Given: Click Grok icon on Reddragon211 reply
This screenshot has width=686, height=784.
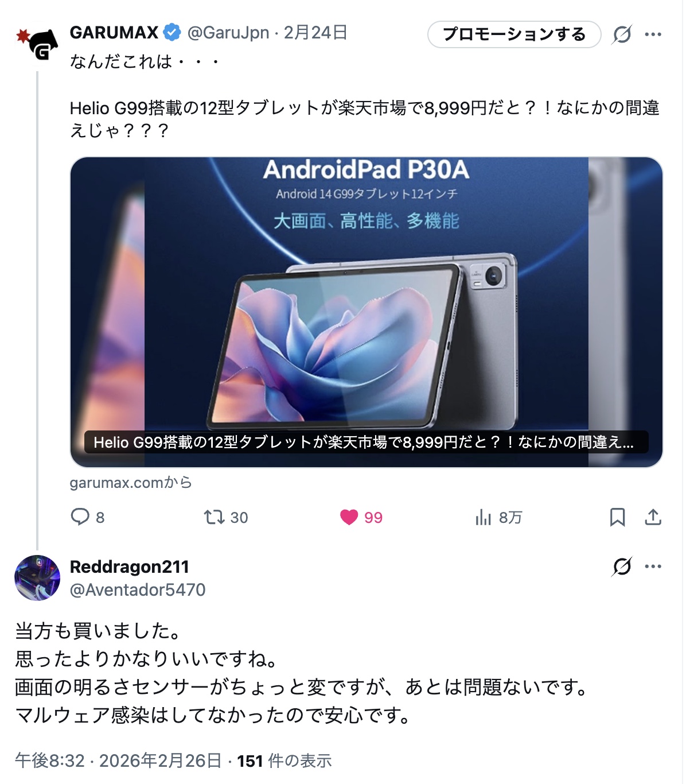Looking at the screenshot, I should pyautogui.click(x=622, y=566).
